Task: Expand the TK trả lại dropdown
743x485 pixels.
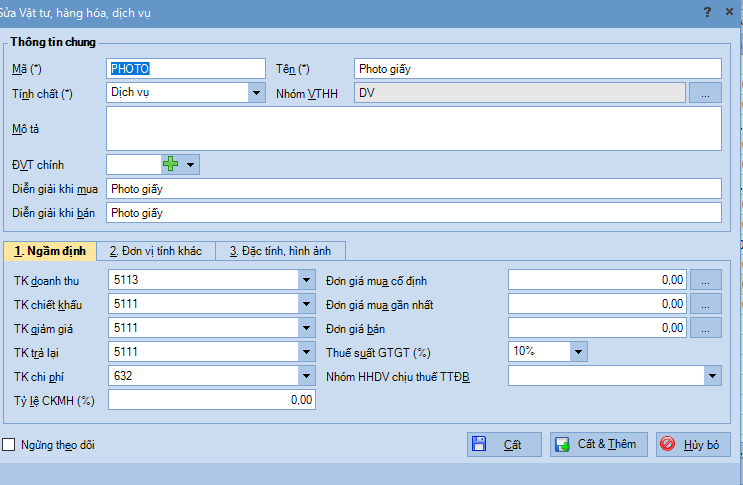Action: (307, 352)
